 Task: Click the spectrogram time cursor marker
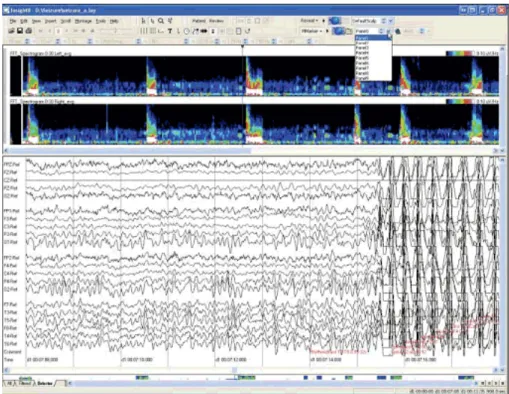point(242,47)
